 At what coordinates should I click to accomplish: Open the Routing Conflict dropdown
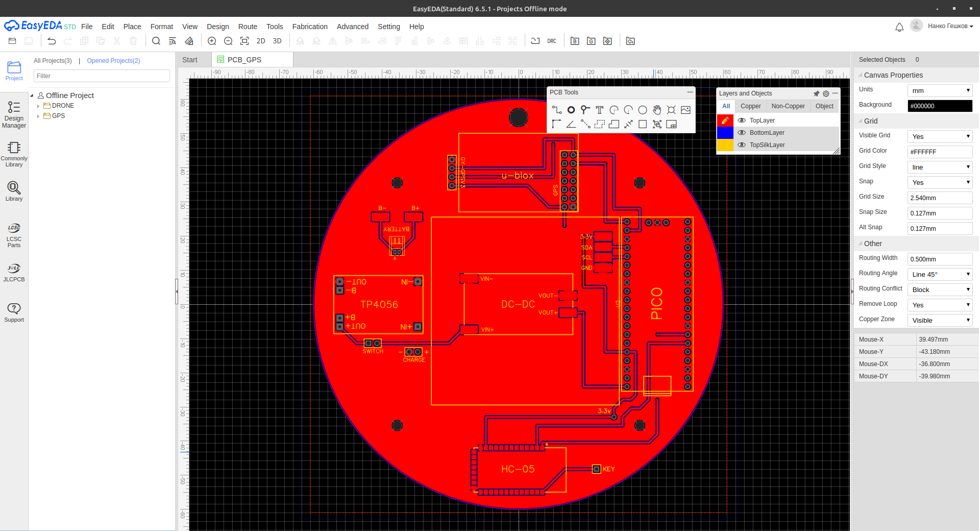point(939,289)
